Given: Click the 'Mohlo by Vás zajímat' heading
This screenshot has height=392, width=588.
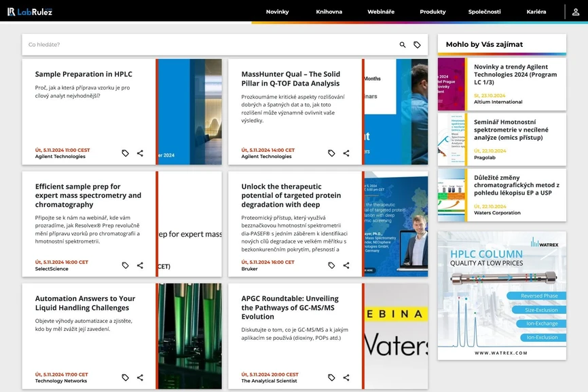Looking at the screenshot, I should click(484, 45).
